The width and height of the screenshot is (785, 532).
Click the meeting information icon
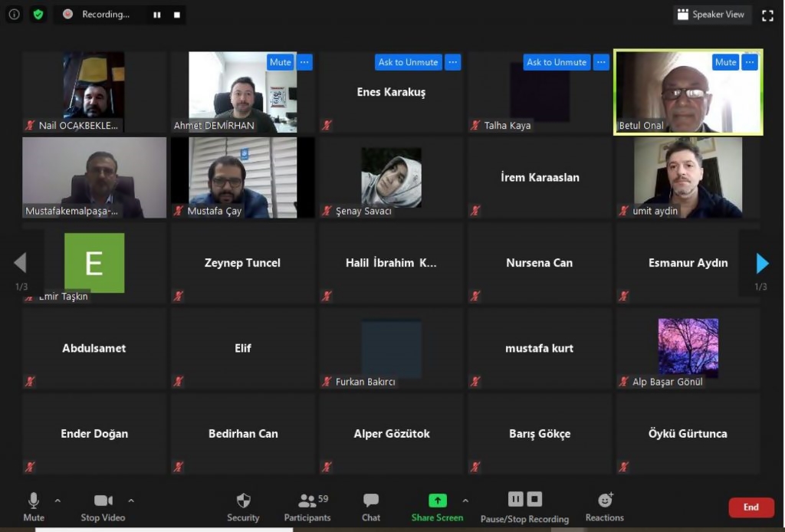point(14,15)
